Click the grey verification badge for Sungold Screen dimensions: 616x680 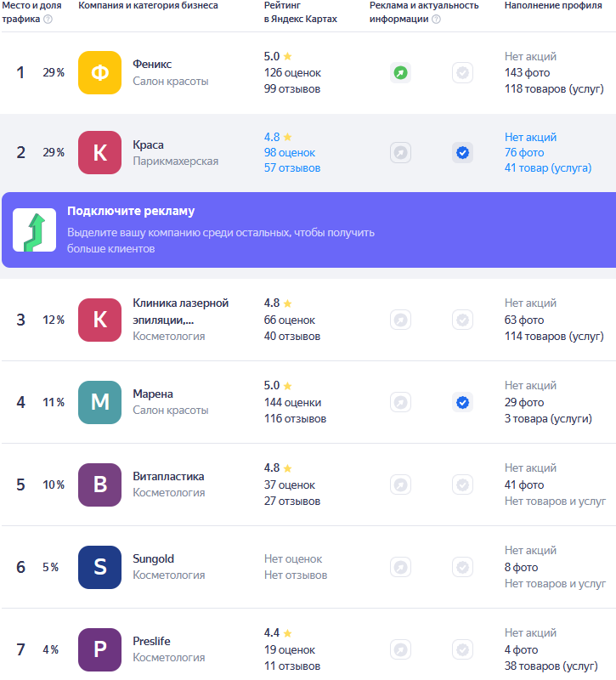pyautogui.click(x=462, y=567)
